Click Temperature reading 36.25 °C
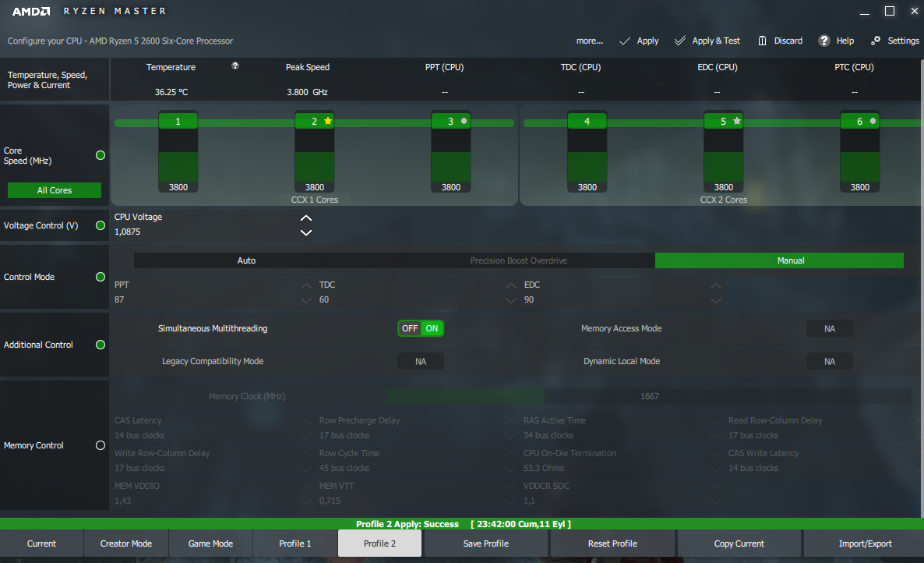The height and width of the screenshot is (563, 924). tap(171, 92)
